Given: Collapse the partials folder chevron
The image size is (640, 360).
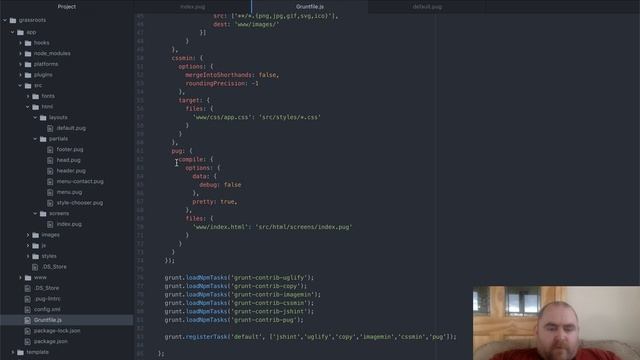Looking at the screenshot, I should [36, 139].
